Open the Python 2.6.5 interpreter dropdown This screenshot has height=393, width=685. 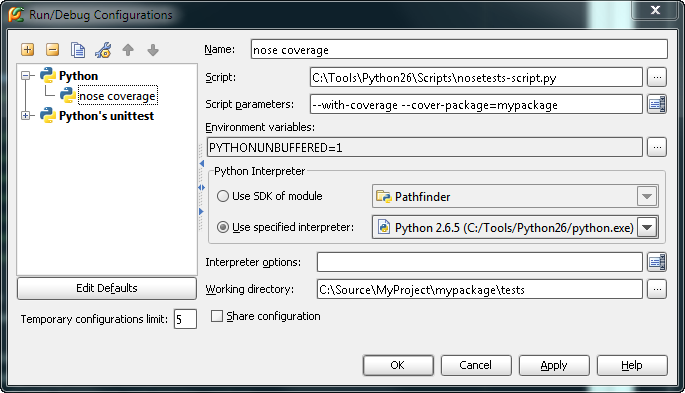(x=647, y=228)
